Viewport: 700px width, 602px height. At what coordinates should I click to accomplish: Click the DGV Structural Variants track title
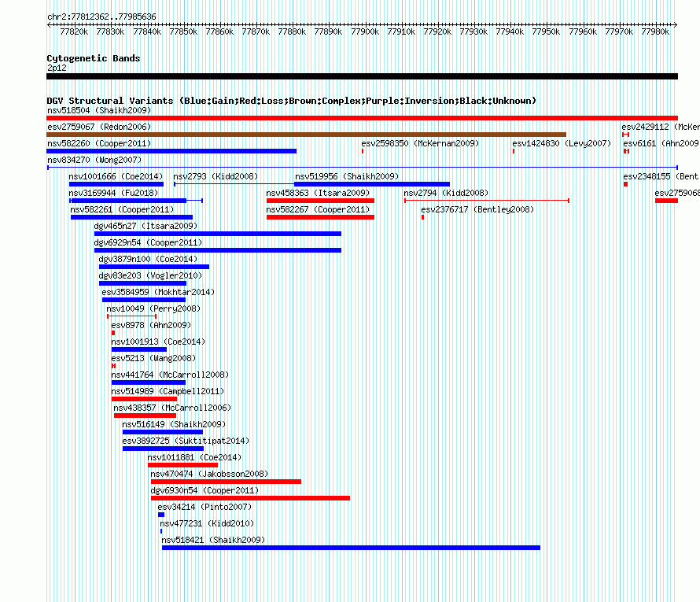tap(292, 101)
